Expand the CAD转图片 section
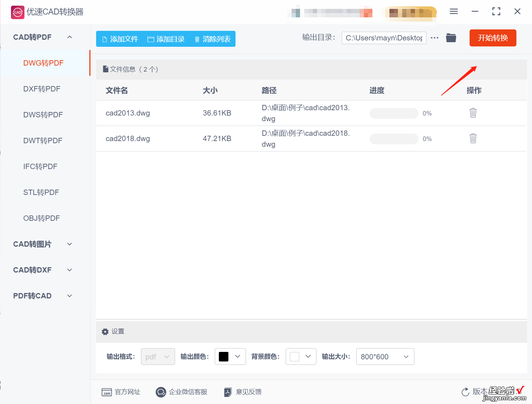Viewport: 532px width, 404px height. pos(70,244)
